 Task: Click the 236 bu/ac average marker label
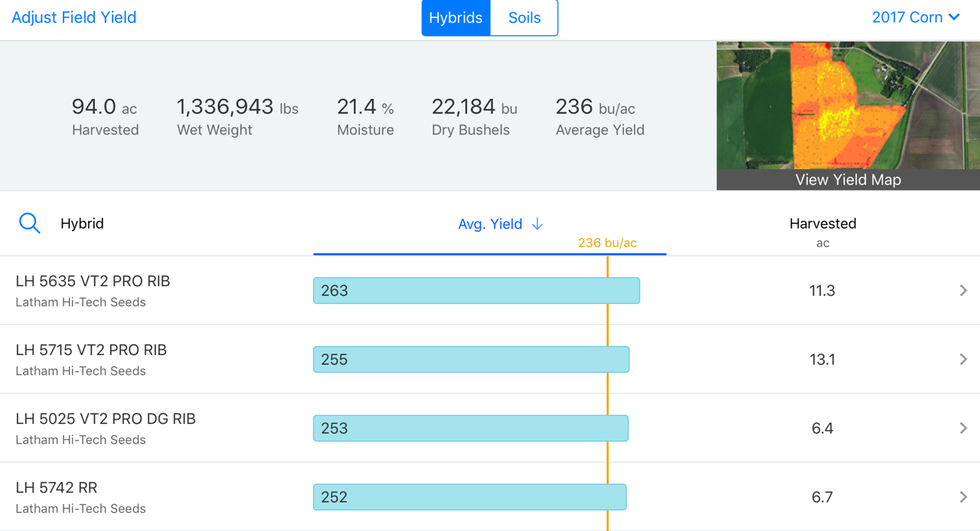[607, 243]
